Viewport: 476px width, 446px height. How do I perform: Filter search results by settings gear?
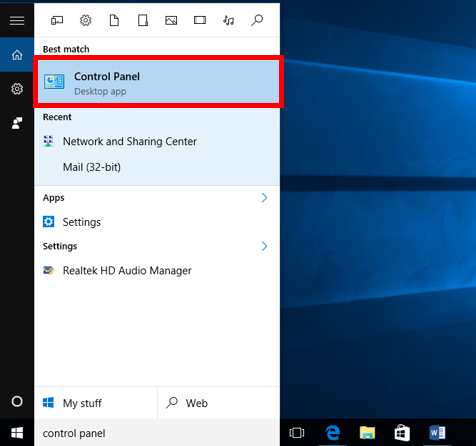pyautogui.click(x=86, y=21)
